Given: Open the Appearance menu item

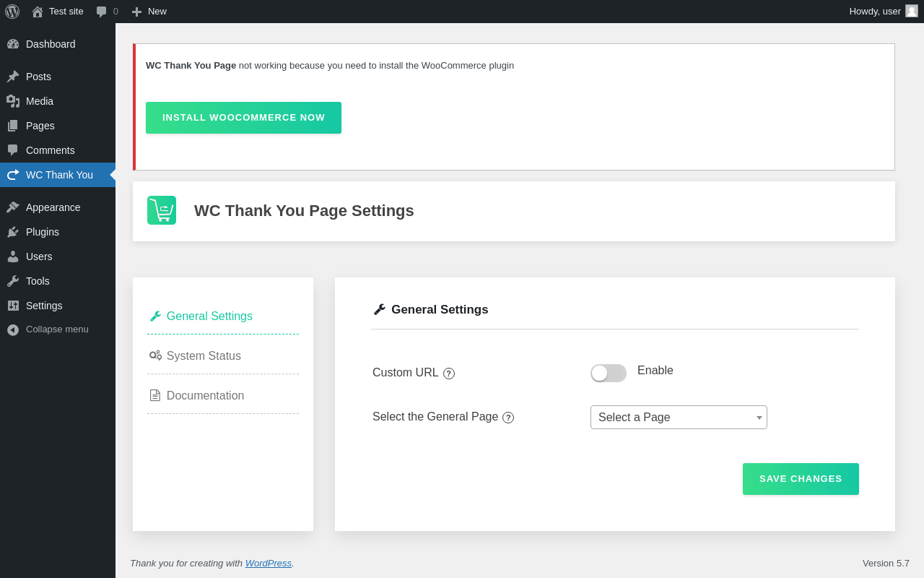Looking at the screenshot, I should [x=58, y=207].
